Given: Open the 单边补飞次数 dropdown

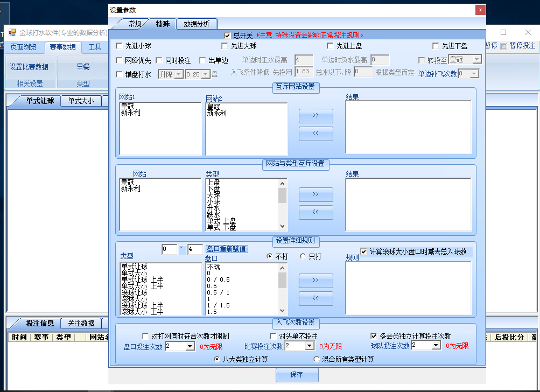Looking at the screenshot, I should coord(474,73).
